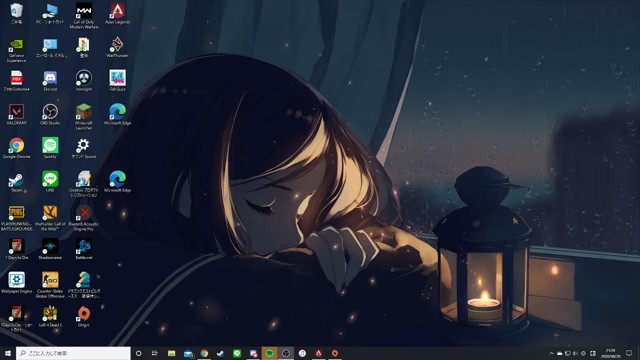Open the Battle.net desktop shortcut

point(84,250)
